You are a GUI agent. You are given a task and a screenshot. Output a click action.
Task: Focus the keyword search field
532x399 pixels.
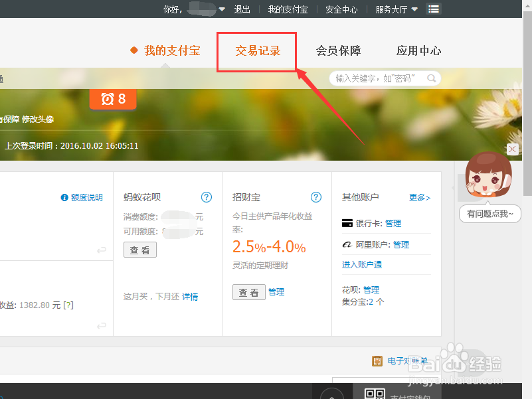(x=385, y=78)
